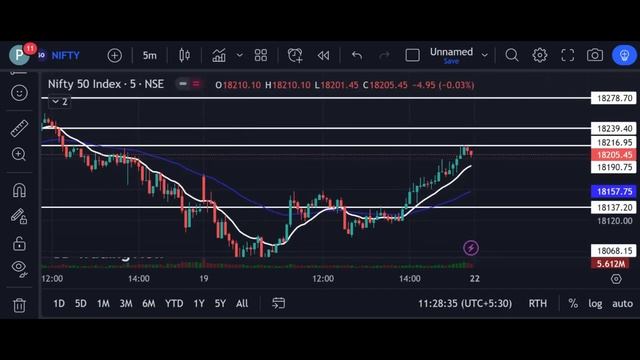Open the emoji icons tool
This screenshot has width=640, height=360.
19,93
